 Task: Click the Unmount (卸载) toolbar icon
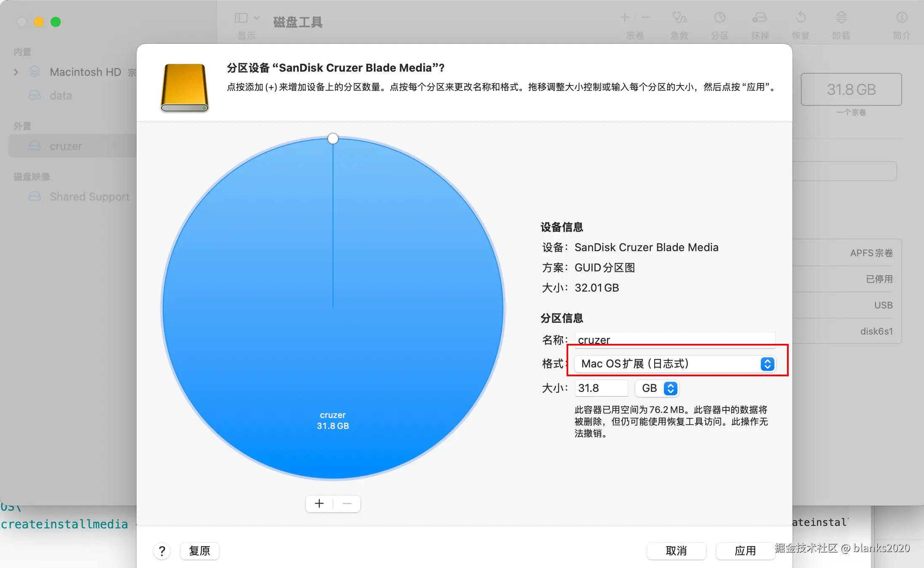point(841,18)
